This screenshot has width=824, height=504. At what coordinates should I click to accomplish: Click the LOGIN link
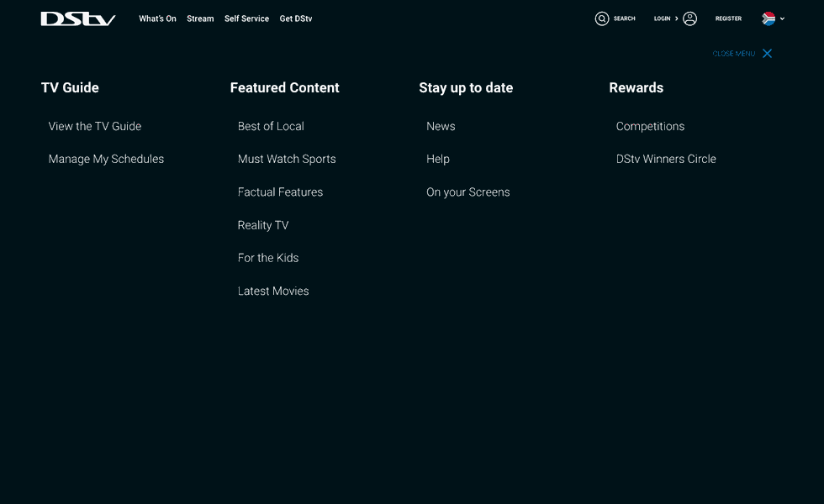663,18
